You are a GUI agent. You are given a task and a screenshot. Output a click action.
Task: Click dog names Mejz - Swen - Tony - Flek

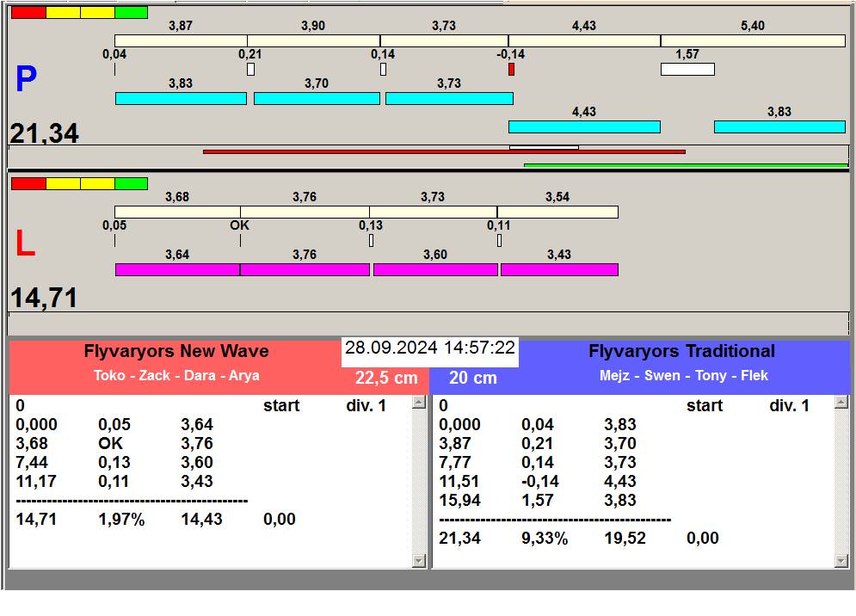[683, 376]
